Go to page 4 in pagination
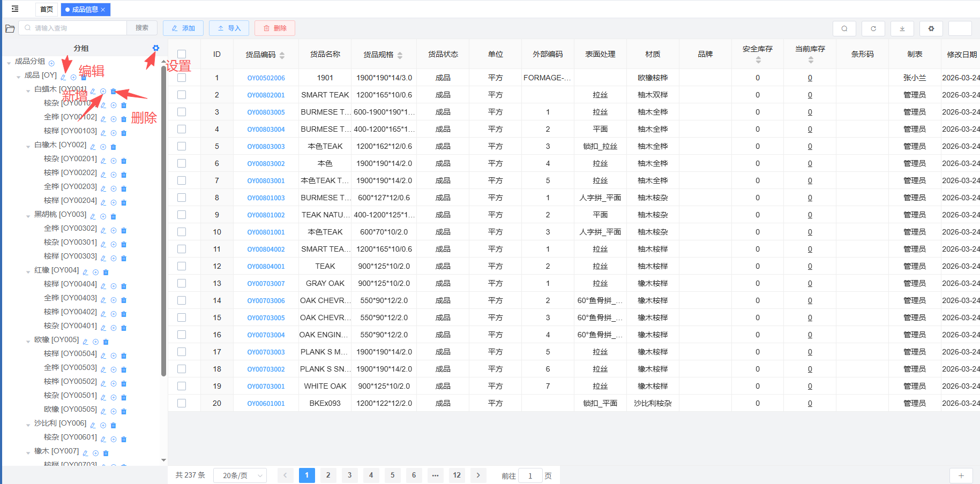This screenshot has height=484, width=980. click(371, 475)
